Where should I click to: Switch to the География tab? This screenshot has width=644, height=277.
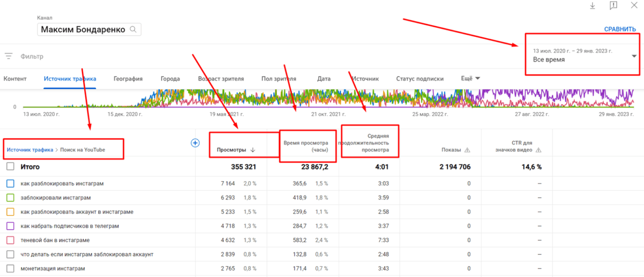pyautogui.click(x=128, y=79)
